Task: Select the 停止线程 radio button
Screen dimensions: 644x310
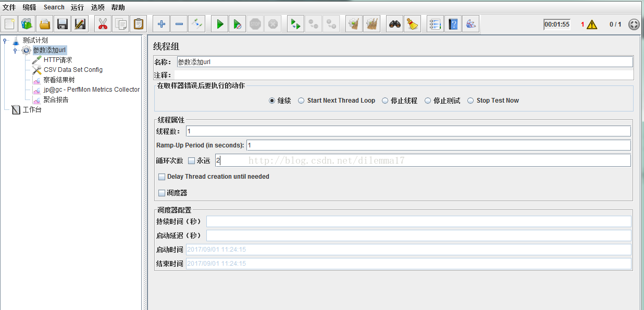Action: click(385, 101)
